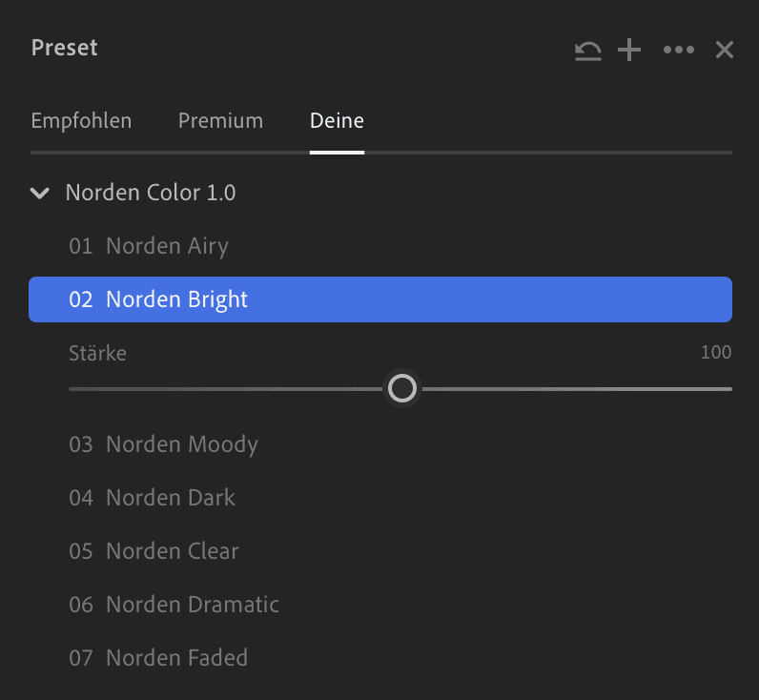
Task: Apply the 03 Norden Moody preset
Action: pyautogui.click(x=380, y=444)
